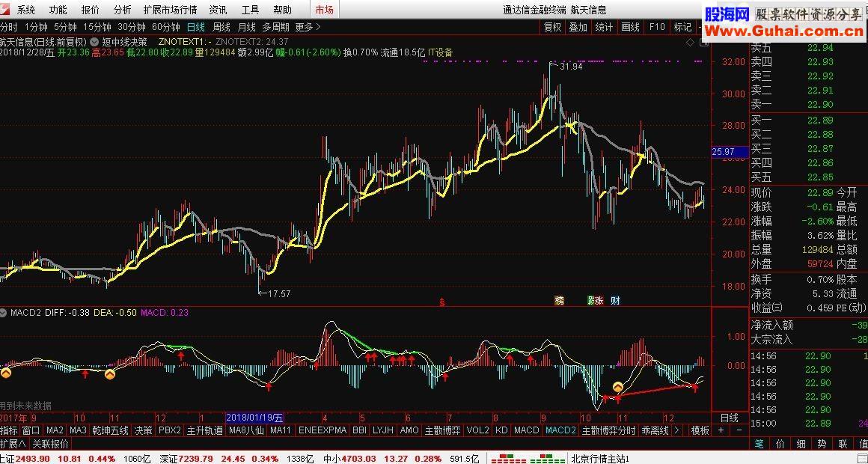868x464 pixels.
Task: Click the 窗口 button in indicator bar
Action: click(31, 430)
